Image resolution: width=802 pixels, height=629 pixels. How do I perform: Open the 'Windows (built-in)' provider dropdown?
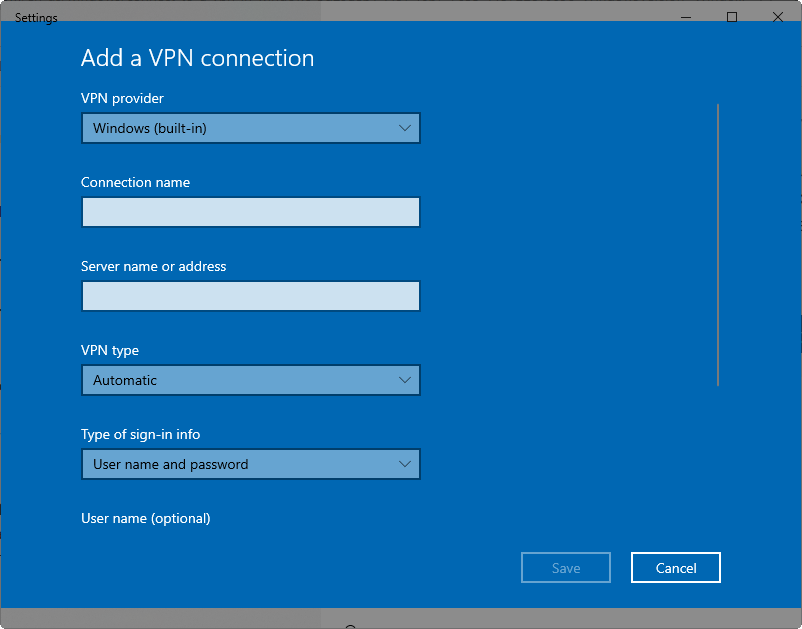tap(250, 128)
